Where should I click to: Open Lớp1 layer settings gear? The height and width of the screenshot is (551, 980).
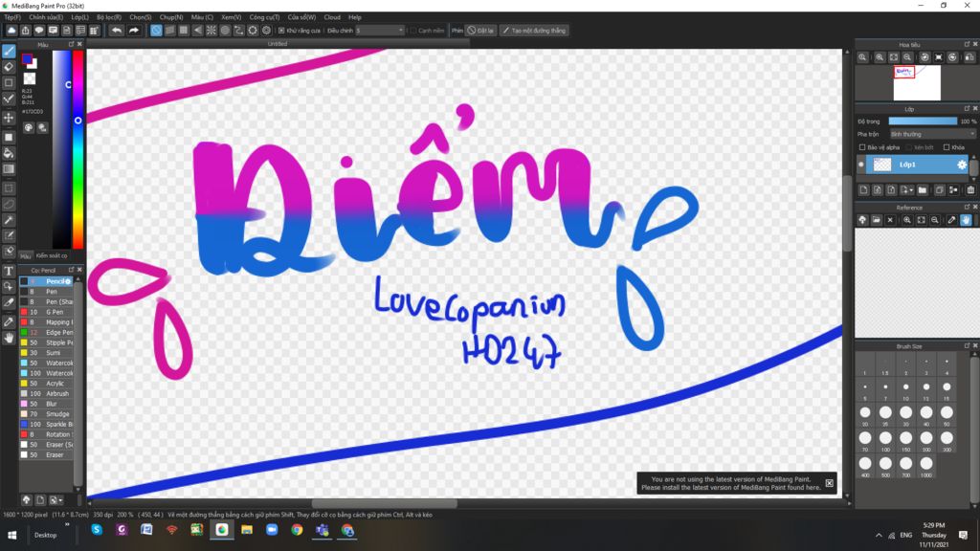[961, 165]
